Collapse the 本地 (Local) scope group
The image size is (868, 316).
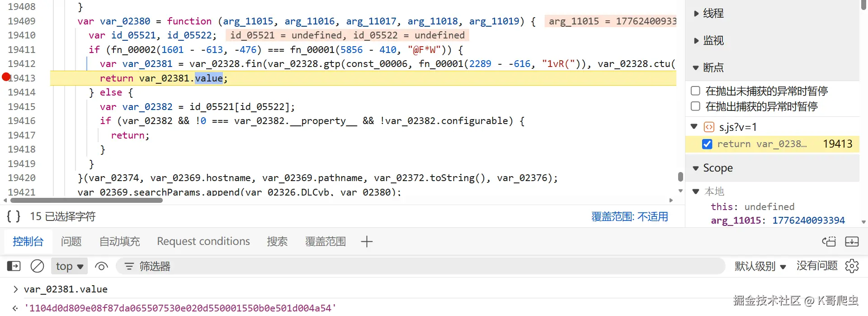696,192
